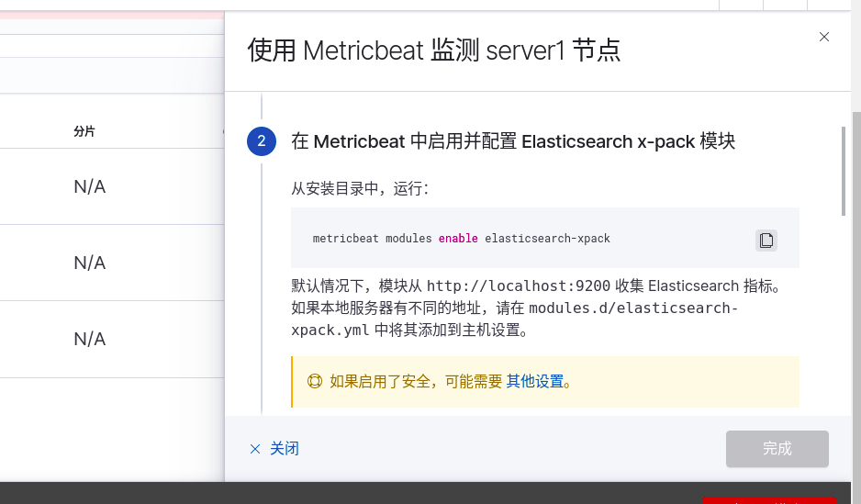The image size is (861, 504).
Task: Click the http://localhost:9200 text
Action: point(518,286)
